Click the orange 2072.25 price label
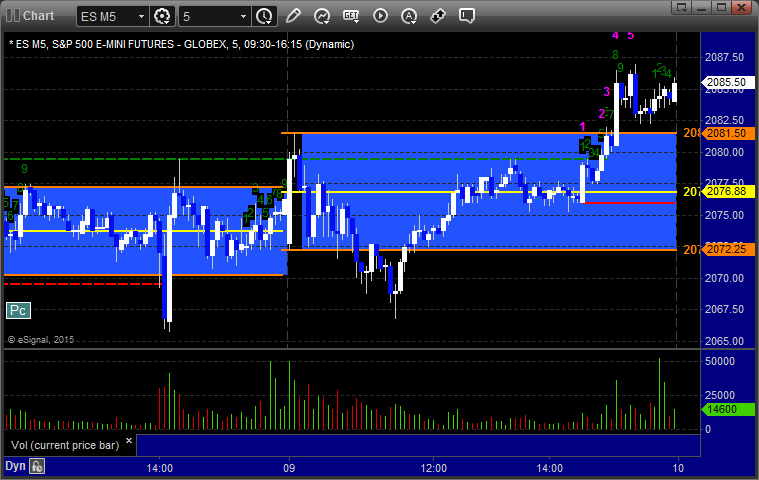This screenshot has height=480, width=759. point(728,249)
